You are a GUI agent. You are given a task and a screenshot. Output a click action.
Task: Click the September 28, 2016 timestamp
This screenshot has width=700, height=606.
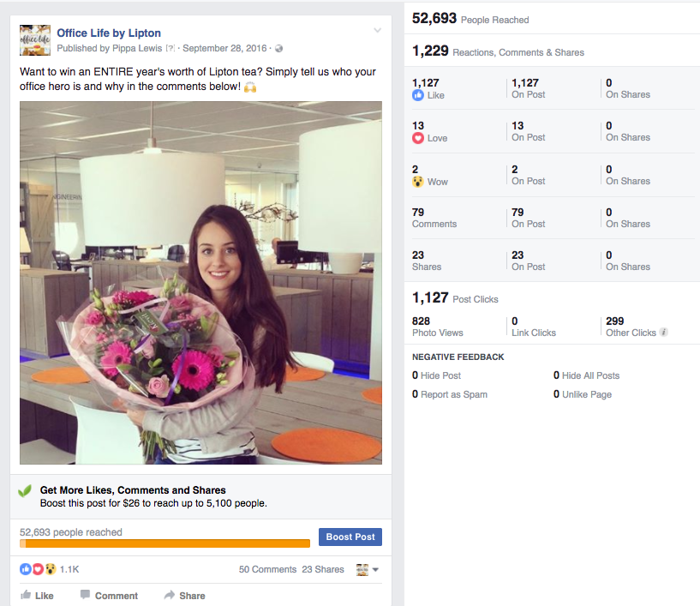(x=224, y=48)
